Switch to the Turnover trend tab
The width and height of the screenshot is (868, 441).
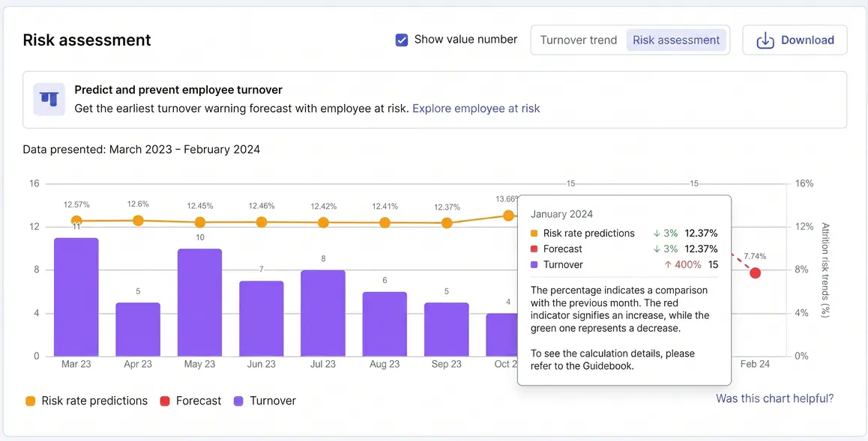[x=578, y=40]
